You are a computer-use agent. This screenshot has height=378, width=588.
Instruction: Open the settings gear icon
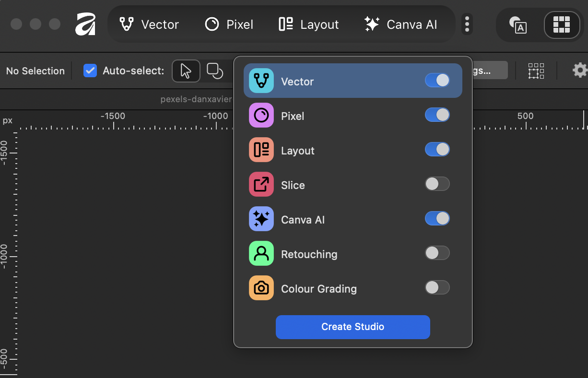tap(579, 71)
